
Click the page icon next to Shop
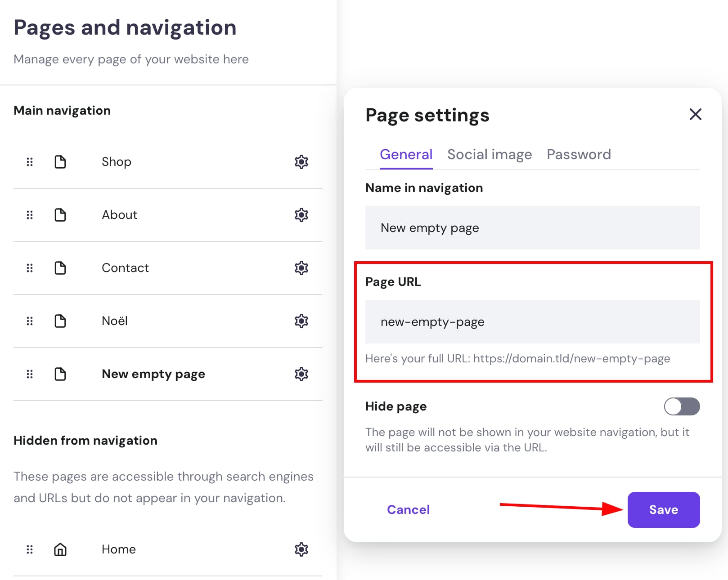pos(60,162)
